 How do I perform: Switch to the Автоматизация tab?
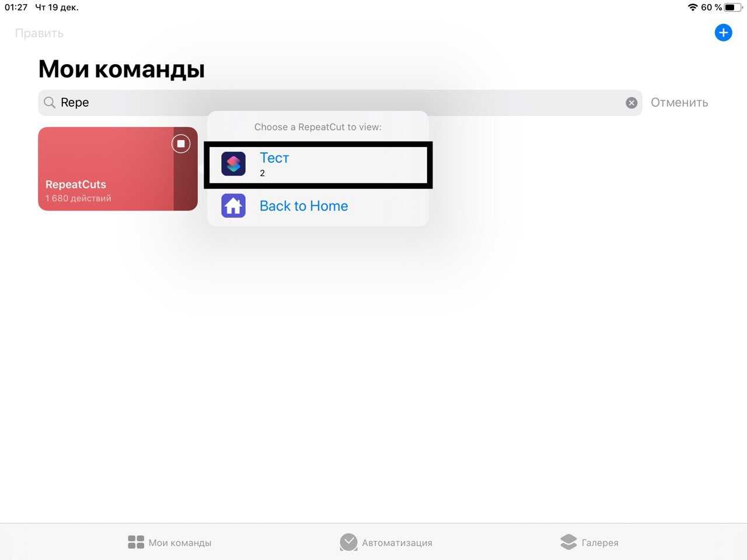(x=386, y=542)
